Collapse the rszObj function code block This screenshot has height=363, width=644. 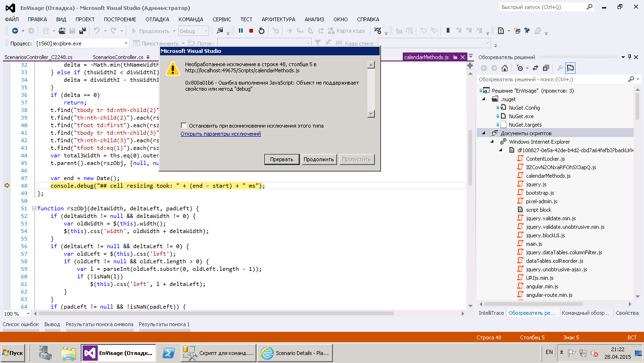(x=34, y=208)
